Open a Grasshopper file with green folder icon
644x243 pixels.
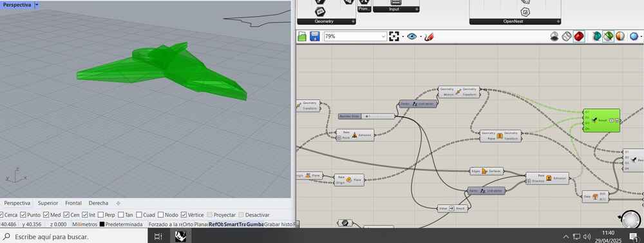tap(302, 37)
